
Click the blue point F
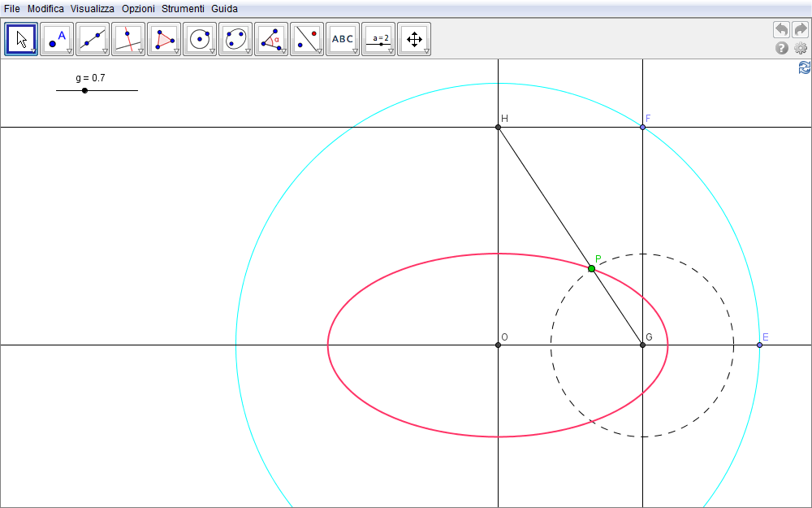coord(642,127)
